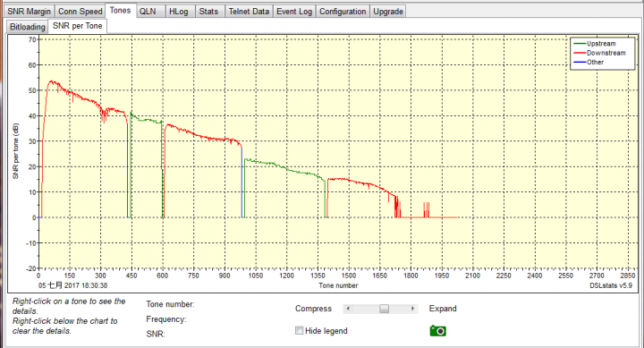644x348 pixels.
Task: Open the Telnet Data tab
Action: pyautogui.click(x=249, y=12)
